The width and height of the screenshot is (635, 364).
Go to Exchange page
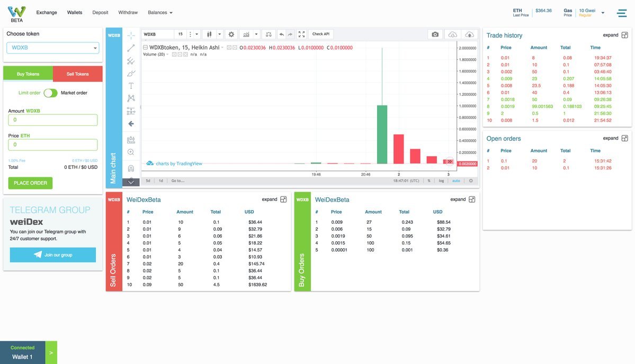point(47,13)
